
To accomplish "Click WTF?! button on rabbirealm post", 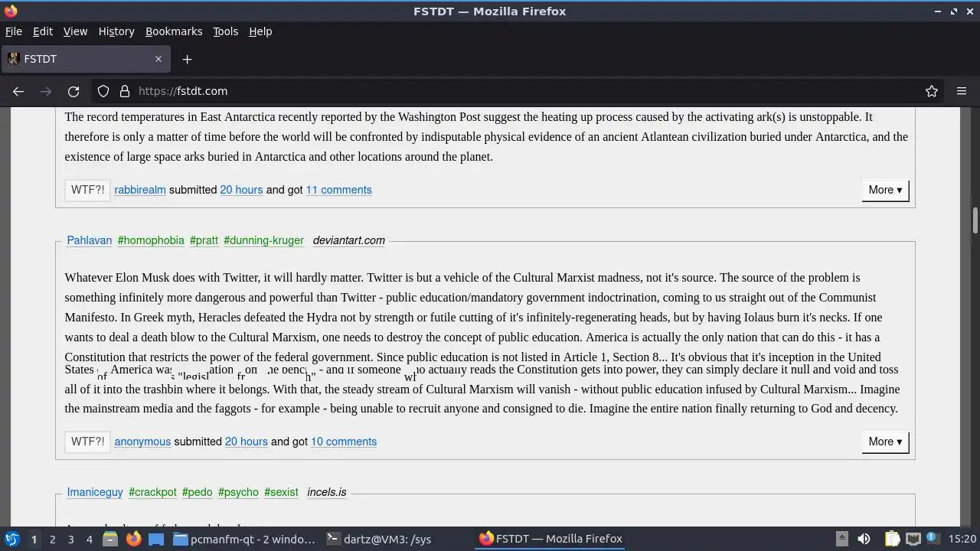I will click(x=87, y=190).
